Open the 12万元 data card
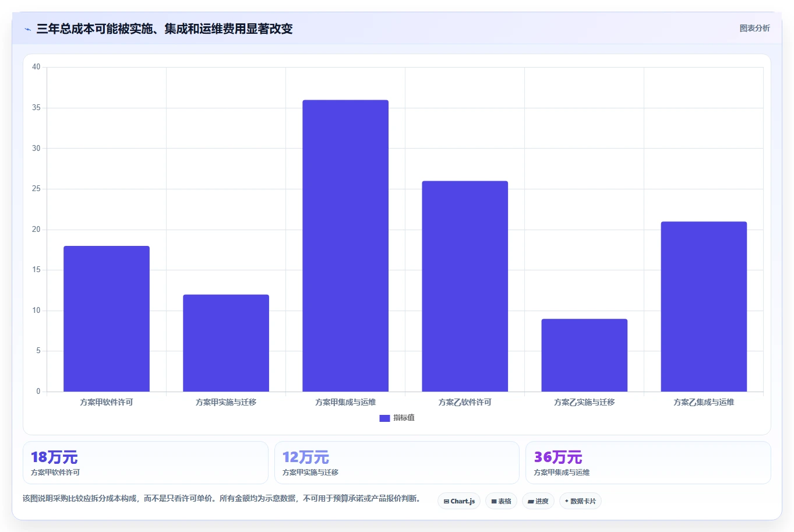 pyautogui.click(x=397, y=463)
